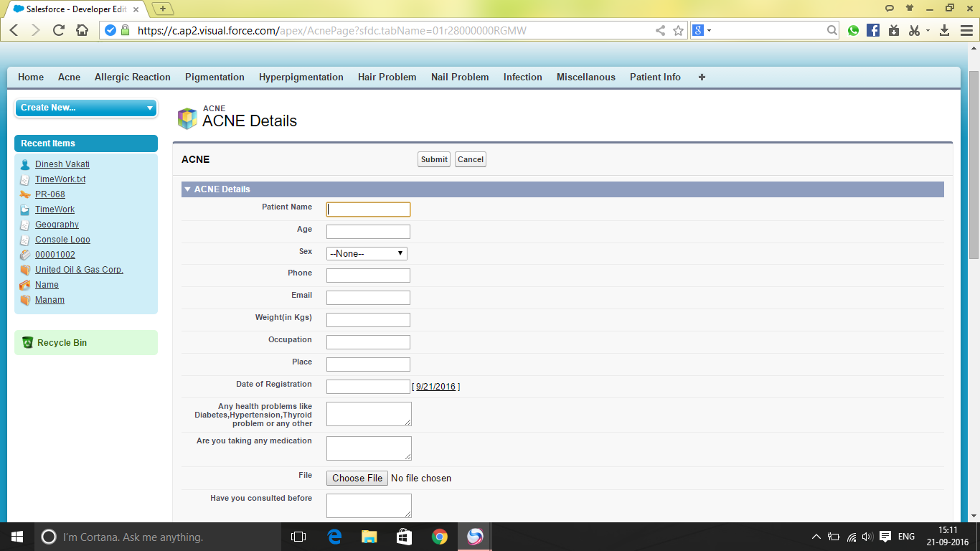
Task: Open the PR-068 recent item
Action: click(x=50, y=194)
